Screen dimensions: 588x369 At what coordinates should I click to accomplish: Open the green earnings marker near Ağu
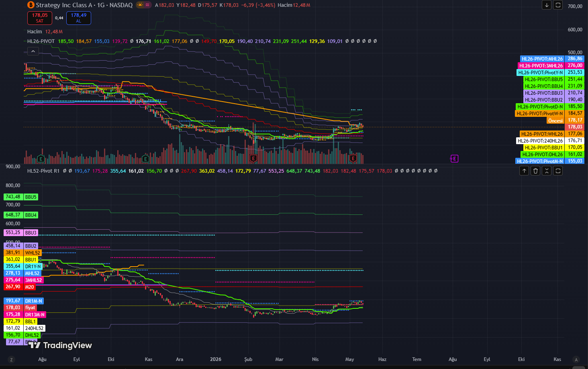(x=41, y=159)
